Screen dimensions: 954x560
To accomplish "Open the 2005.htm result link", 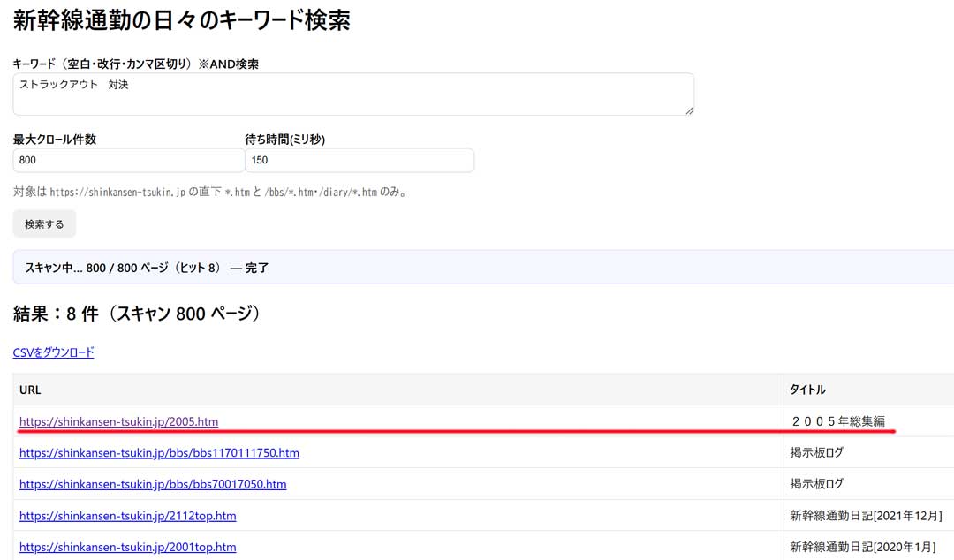I will (118, 421).
